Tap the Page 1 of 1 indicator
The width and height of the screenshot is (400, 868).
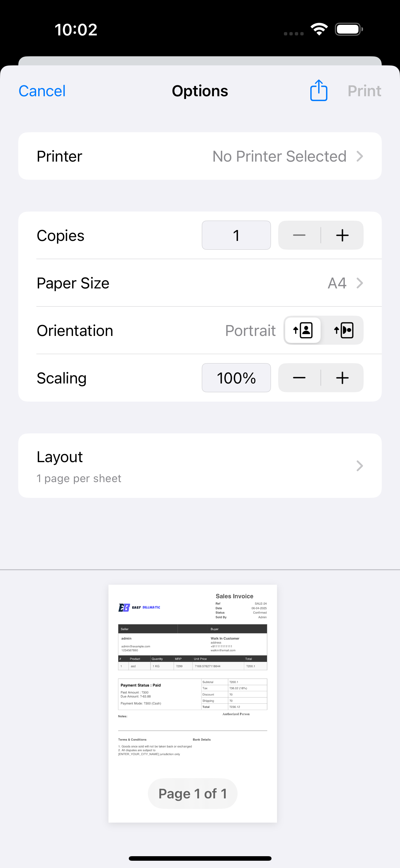tap(193, 794)
